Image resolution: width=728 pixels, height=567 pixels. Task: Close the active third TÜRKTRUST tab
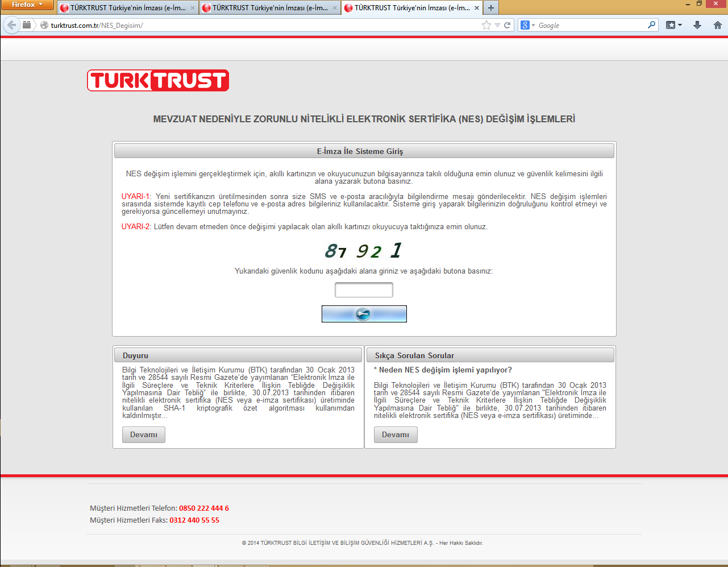pyautogui.click(x=476, y=8)
